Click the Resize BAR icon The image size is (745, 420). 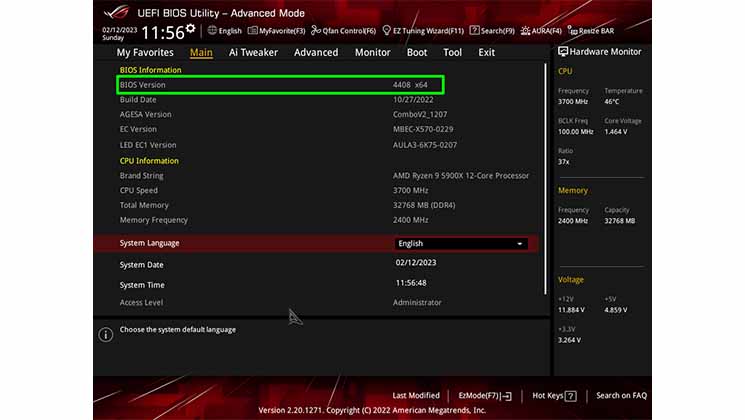pyautogui.click(x=573, y=31)
